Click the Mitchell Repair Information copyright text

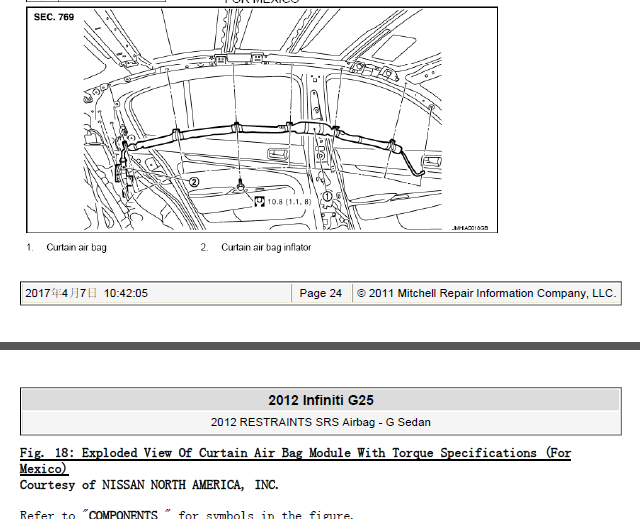point(487,293)
